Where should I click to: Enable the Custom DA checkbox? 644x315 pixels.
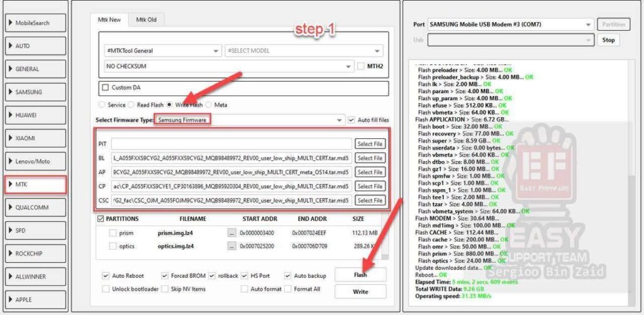click(x=106, y=87)
